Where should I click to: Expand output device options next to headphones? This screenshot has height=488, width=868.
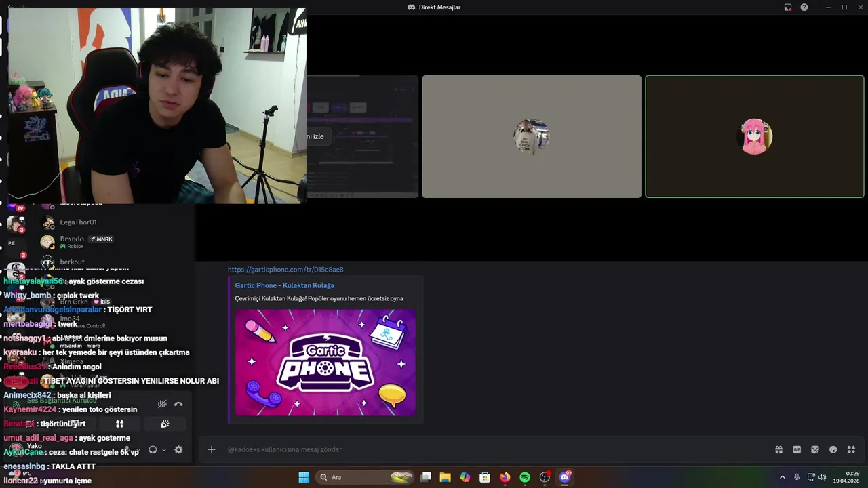(x=163, y=449)
